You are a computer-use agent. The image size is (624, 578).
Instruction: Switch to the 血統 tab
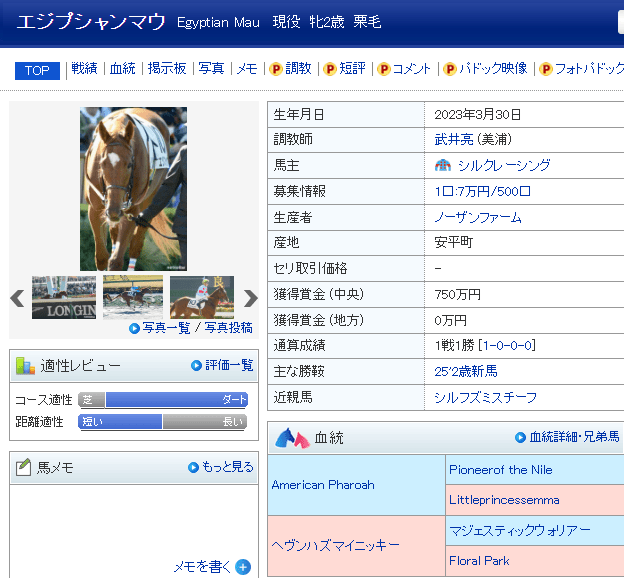(x=123, y=68)
